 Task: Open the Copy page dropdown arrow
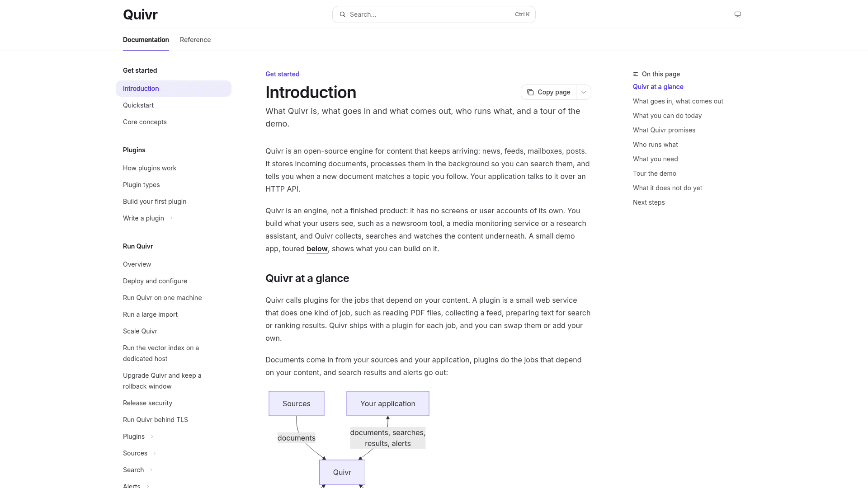(584, 92)
